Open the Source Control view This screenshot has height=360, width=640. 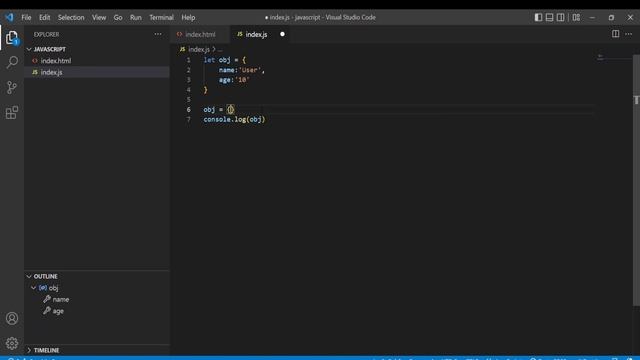12,87
